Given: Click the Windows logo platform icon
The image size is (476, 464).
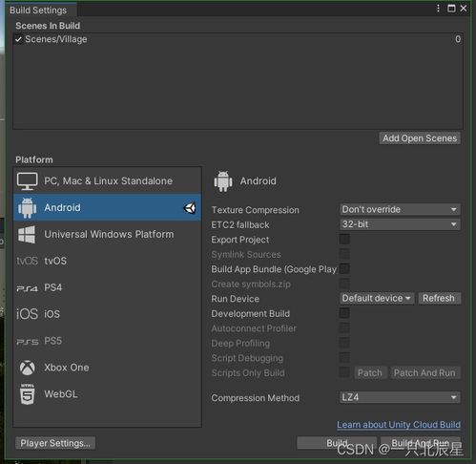Looking at the screenshot, I should (27, 235).
